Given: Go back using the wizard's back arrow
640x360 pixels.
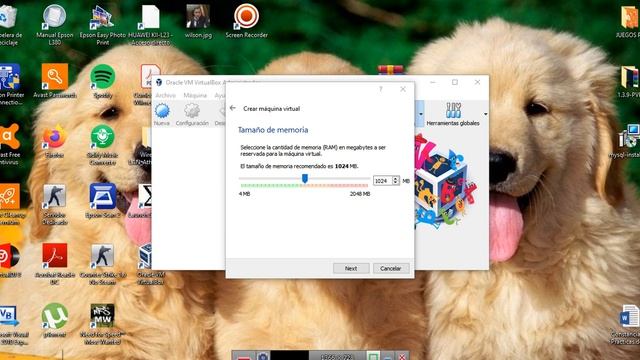Looking at the screenshot, I should (x=233, y=108).
